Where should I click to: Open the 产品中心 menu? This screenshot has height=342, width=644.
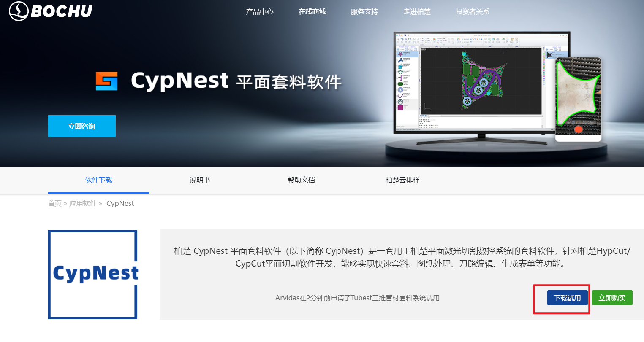click(x=260, y=12)
